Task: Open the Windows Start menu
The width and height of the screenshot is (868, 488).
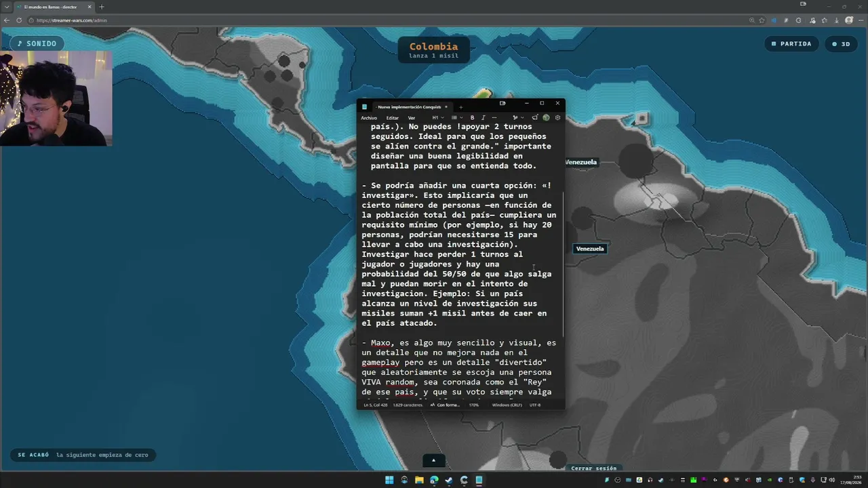Action: tap(389, 480)
